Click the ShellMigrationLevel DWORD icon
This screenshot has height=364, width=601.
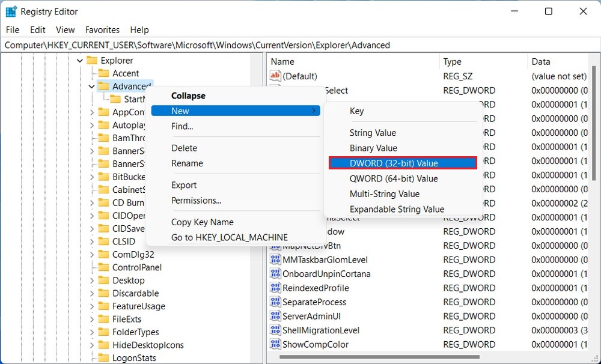pos(275,330)
